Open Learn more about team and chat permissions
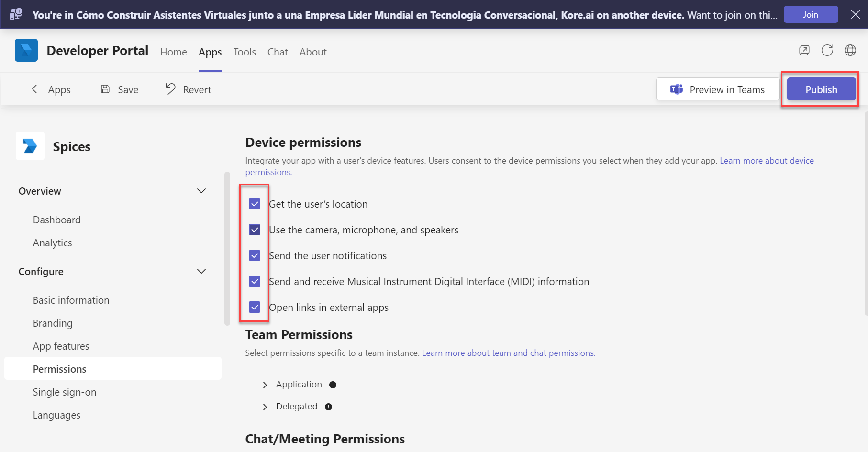Screen dimensions: 868x452 (509, 353)
